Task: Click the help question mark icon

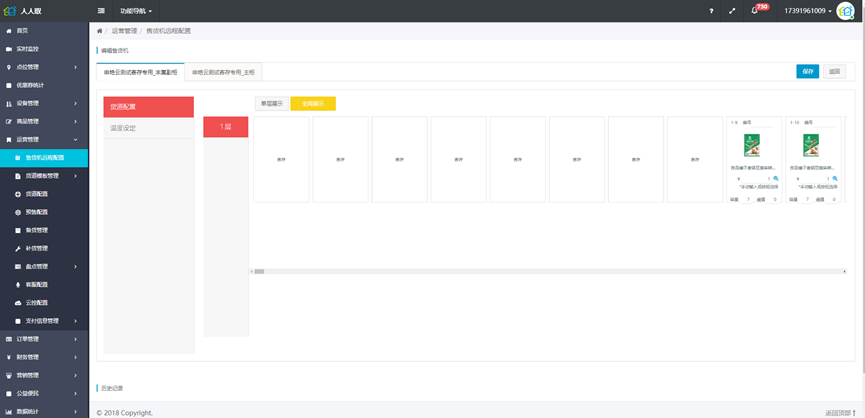Action: point(711,11)
